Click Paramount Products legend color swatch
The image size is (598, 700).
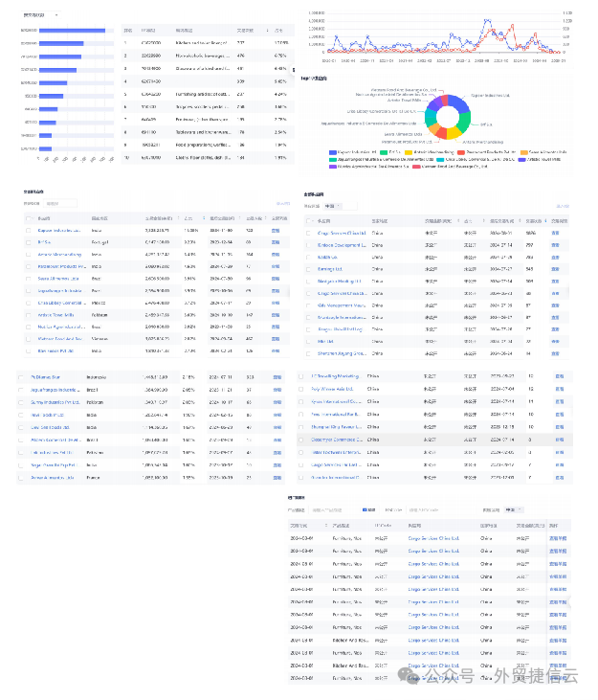tap(461, 152)
